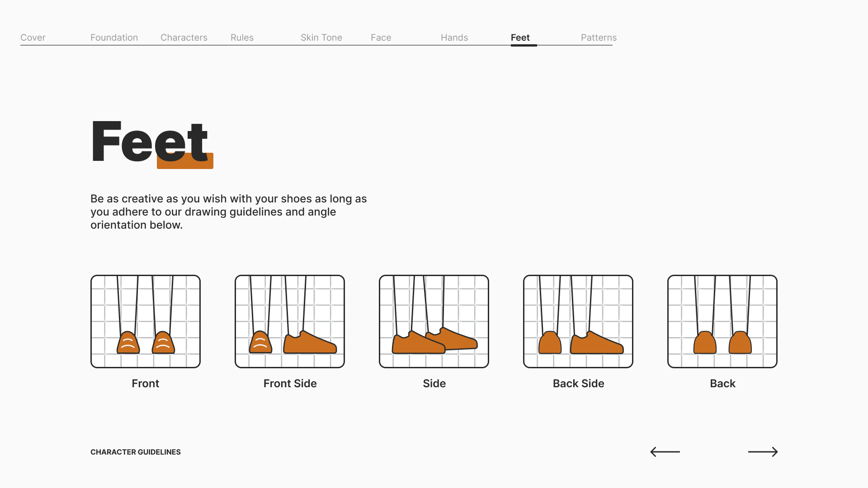Image resolution: width=868 pixels, height=488 pixels.
Task: Go to the Patterns tab
Action: 599,38
